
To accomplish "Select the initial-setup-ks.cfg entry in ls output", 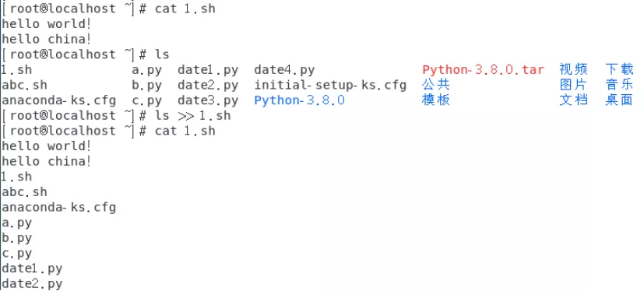I will click(x=330, y=86).
